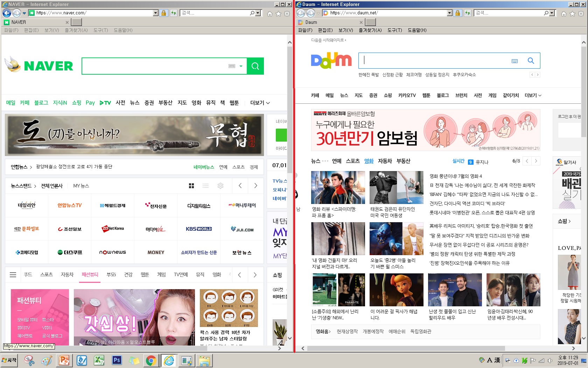Open recent pages dropdown next to NAVER forward button
This screenshot has height=368, width=588.
[24, 13]
